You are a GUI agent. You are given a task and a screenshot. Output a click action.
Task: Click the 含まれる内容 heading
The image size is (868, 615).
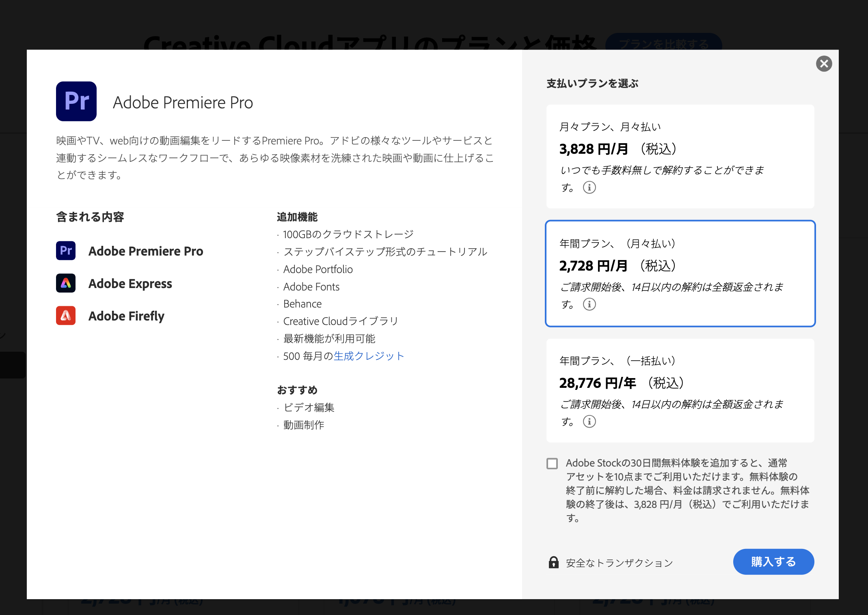[x=90, y=217]
